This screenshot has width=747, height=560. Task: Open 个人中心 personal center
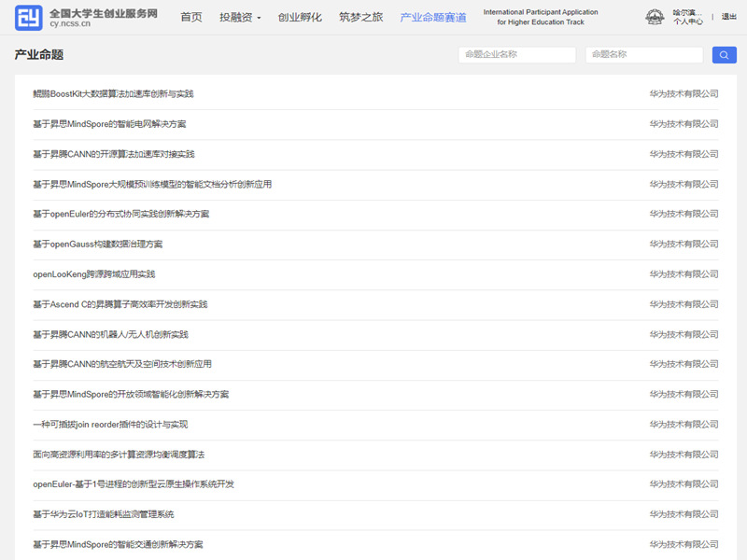(688, 21)
